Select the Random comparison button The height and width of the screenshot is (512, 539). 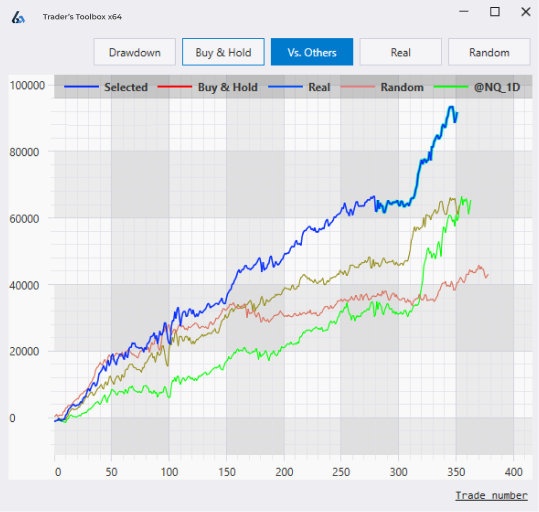(490, 52)
